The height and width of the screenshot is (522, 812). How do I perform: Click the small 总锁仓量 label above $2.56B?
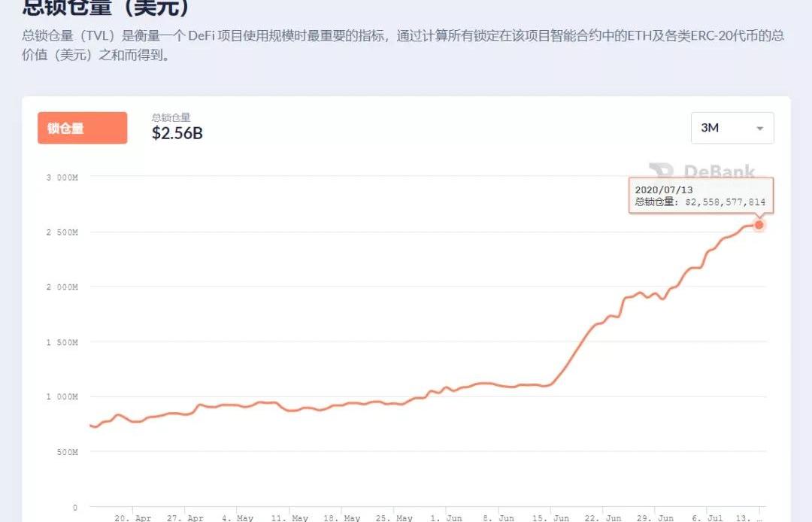click(171, 117)
